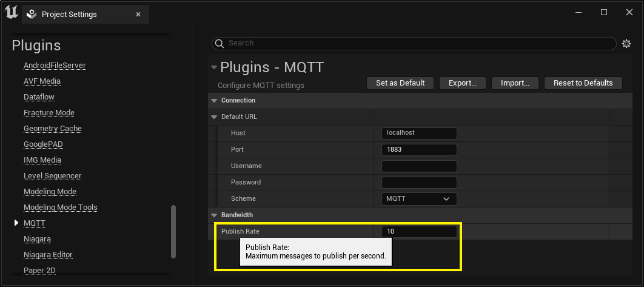The width and height of the screenshot is (644, 287).
Task: Open Fracture Mode plugin settings
Action: pyautogui.click(x=49, y=113)
